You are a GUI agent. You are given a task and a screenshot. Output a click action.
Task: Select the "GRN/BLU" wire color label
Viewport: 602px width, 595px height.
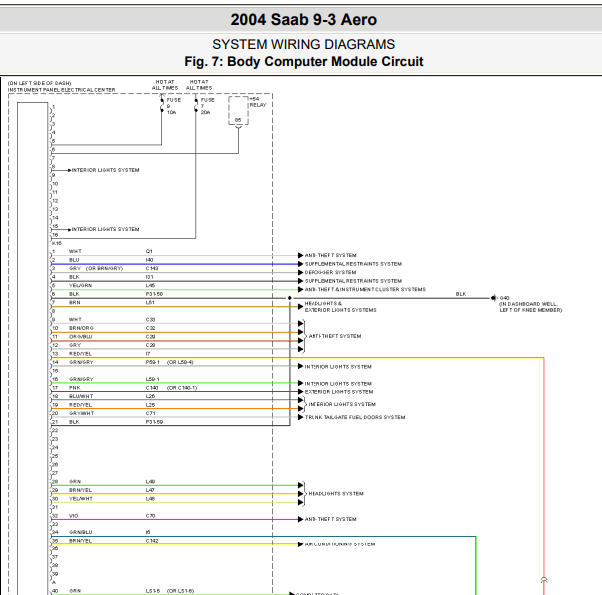(81, 532)
